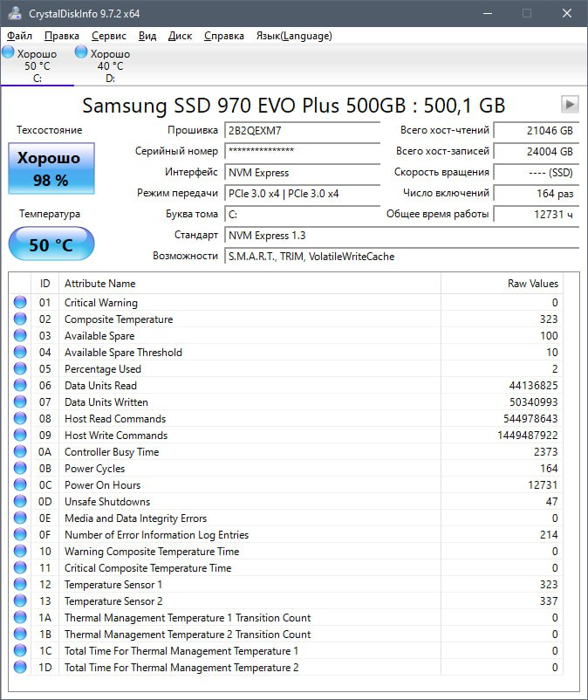The image size is (588, 700).
Task: Select drive D: tab at 40 °C
Action: (x=111, y=65)
